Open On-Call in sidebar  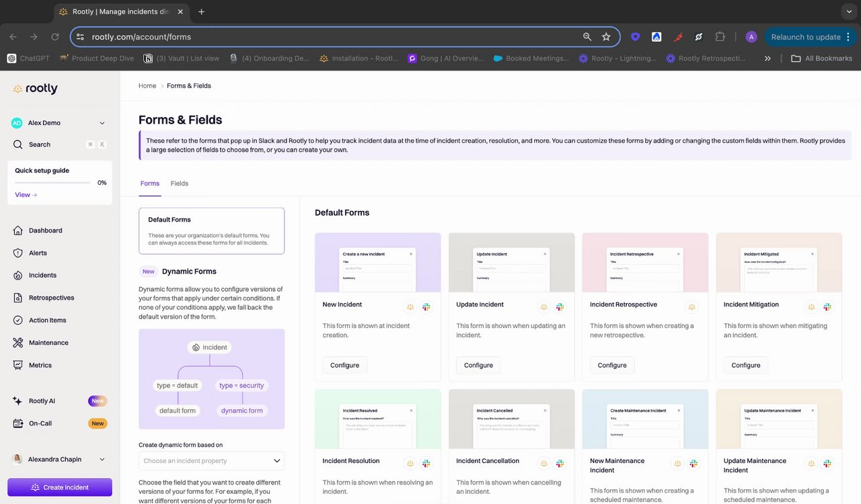(40, 423)
